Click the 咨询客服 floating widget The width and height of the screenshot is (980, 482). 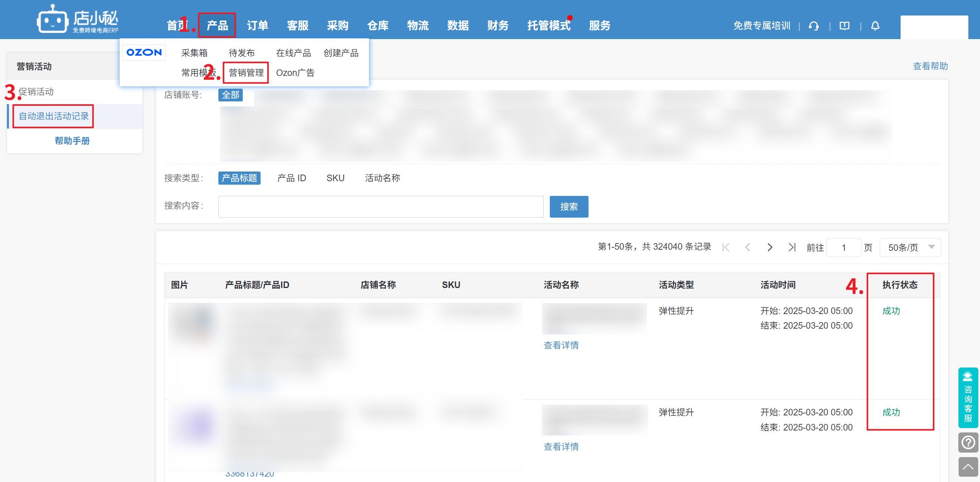pos(968,398)
